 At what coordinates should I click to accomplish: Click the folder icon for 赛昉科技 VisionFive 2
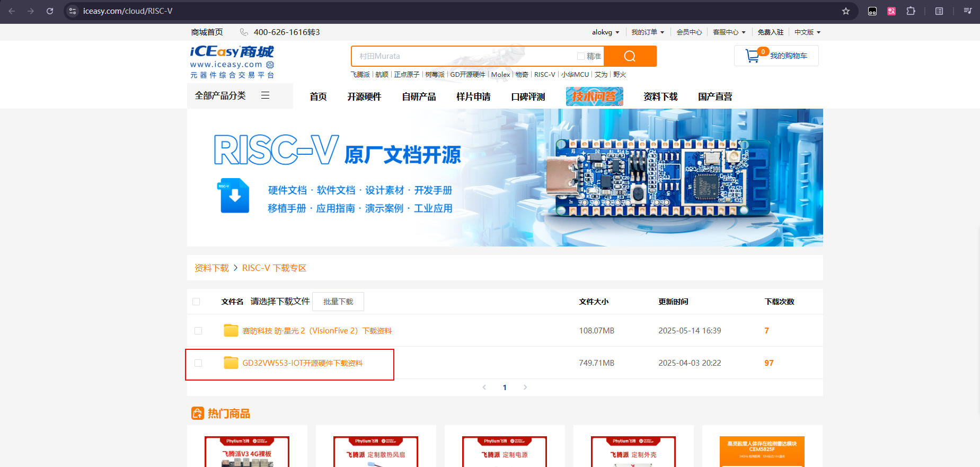(x=231, y=330)
